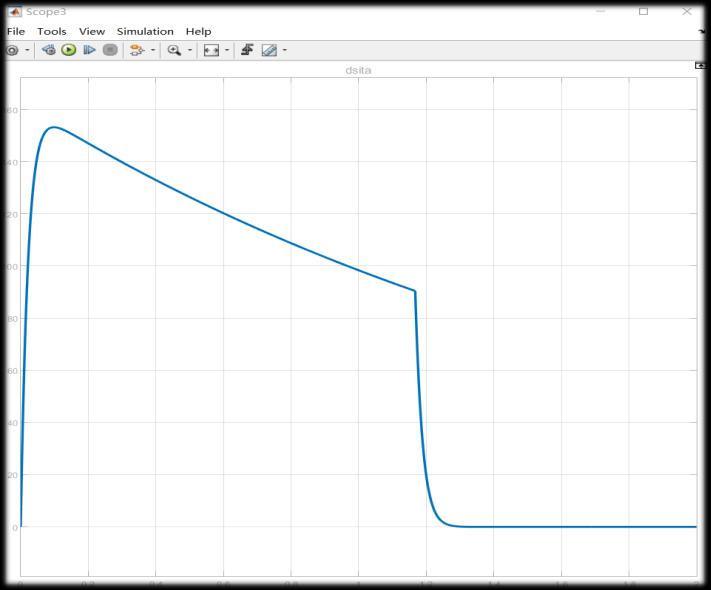This screenshot has width=711, height=590.
Task: Maximize the Scope3 window
Action: pyautogui.click(x=643, y=11)
